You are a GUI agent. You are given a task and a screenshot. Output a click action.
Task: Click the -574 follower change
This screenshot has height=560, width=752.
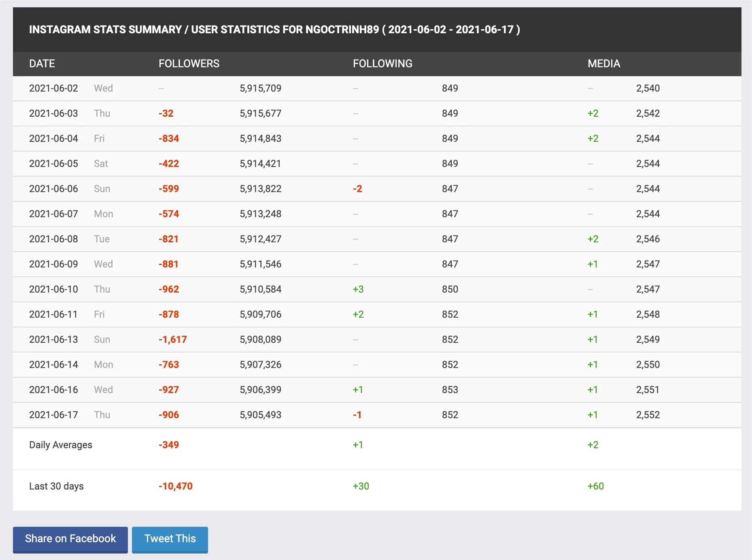[x=169, y=214]
